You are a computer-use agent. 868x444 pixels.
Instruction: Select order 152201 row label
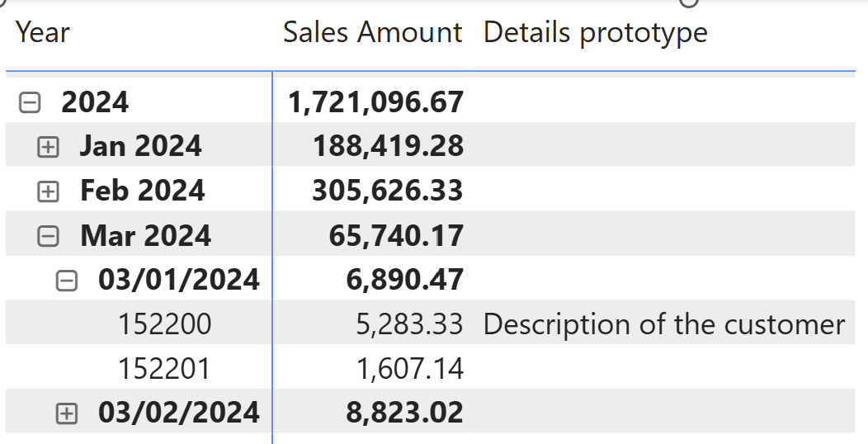tap(164, 369)
